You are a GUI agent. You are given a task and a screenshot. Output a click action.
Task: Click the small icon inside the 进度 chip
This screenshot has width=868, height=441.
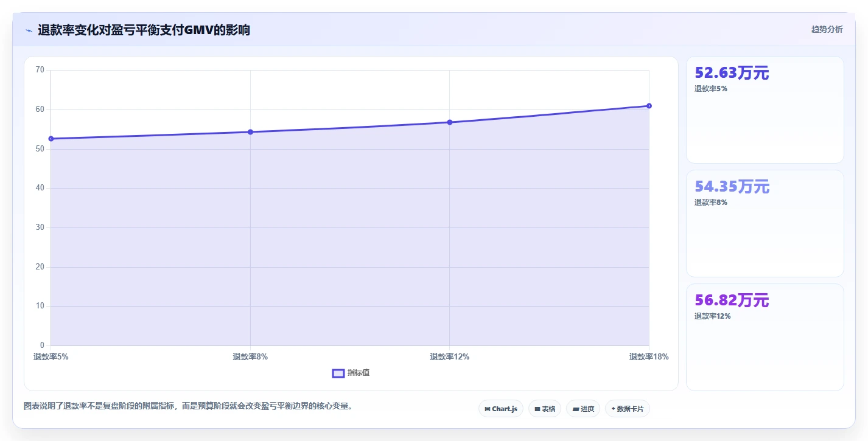click(x=576, y=409)
